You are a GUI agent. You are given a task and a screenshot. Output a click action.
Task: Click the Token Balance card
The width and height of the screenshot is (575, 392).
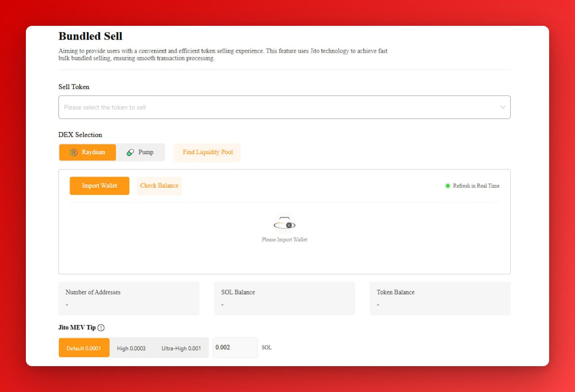coord(440,299)
